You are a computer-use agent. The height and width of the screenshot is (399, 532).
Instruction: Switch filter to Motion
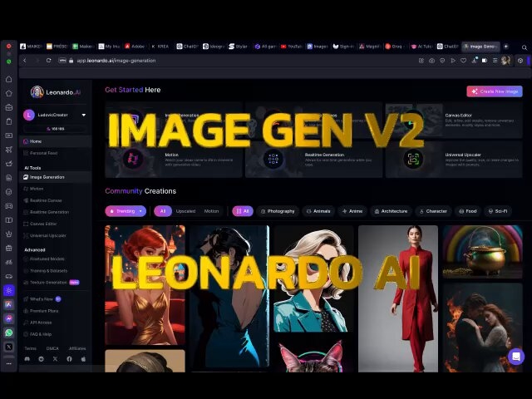pyautogui.click(x=211, y=211)
